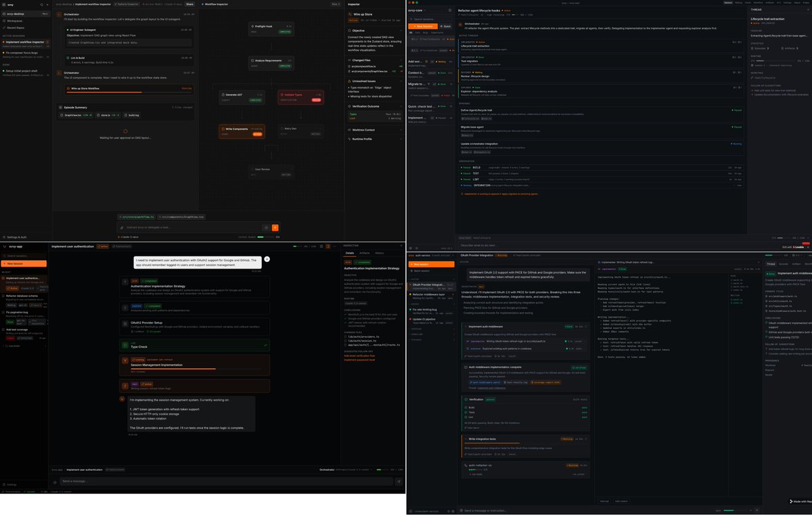This screenshot has width=812, height=515.
Task: Select User Review node in graph
Action: coord(271,172)
